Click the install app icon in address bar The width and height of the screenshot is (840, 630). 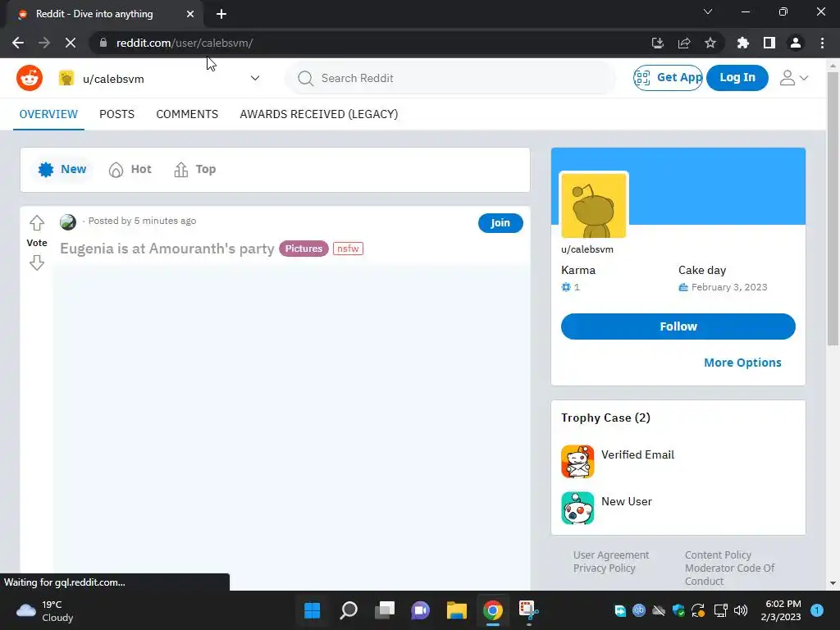[657, 43]
